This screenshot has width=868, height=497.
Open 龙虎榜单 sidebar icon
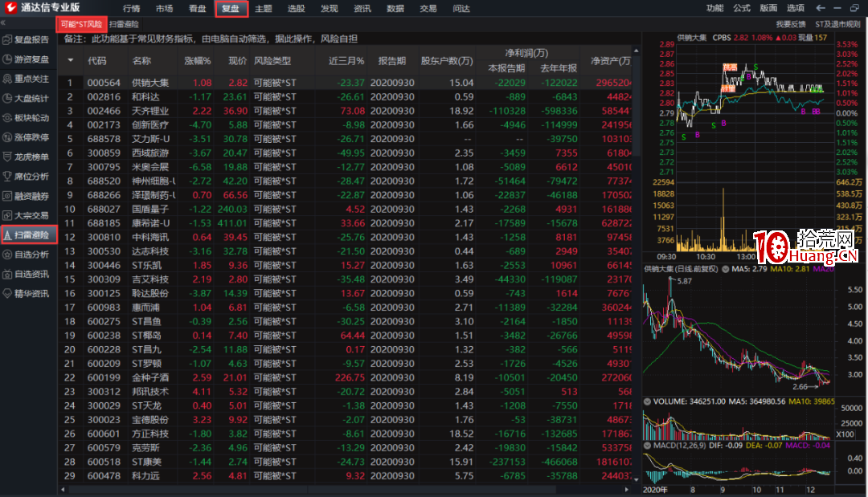point(7,157)
